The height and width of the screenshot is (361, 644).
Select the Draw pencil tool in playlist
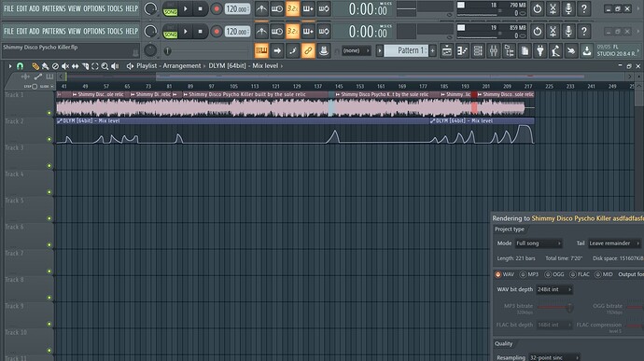35,65
